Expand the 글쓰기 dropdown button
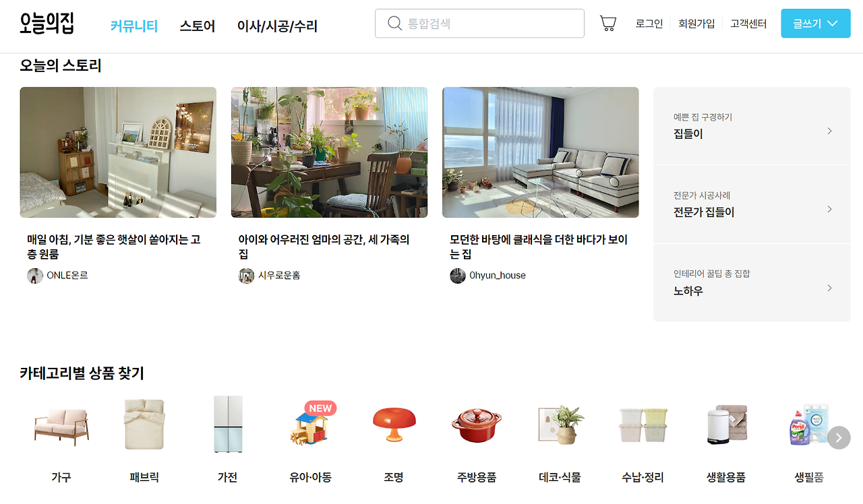Viewport: 863px width, 504px height. [816, 24]
